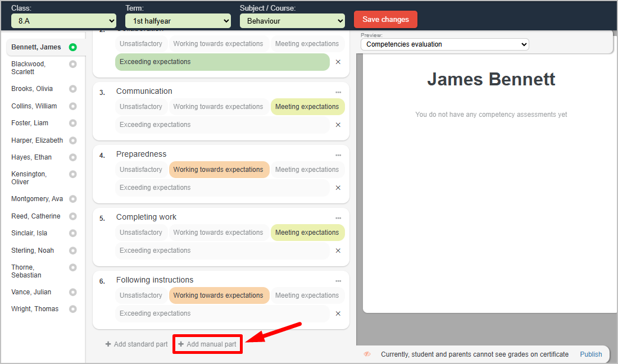618x364 pixels.
Task: Clear the Communication rating with X icon
Action: 338,125
